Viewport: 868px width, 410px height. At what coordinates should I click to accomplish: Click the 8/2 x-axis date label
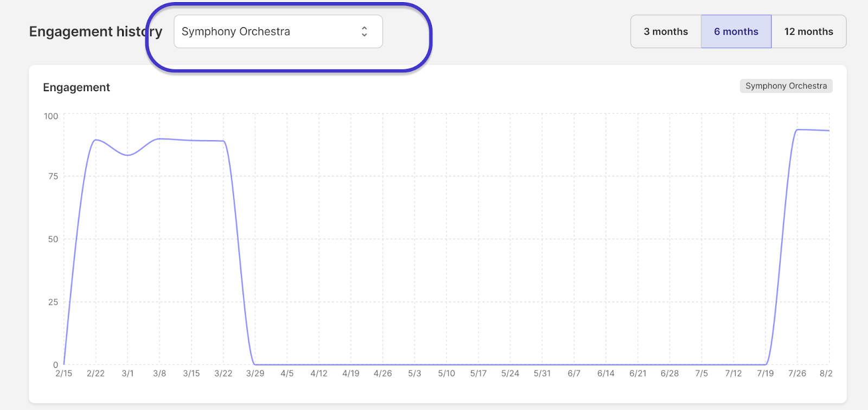coord(826,374)
